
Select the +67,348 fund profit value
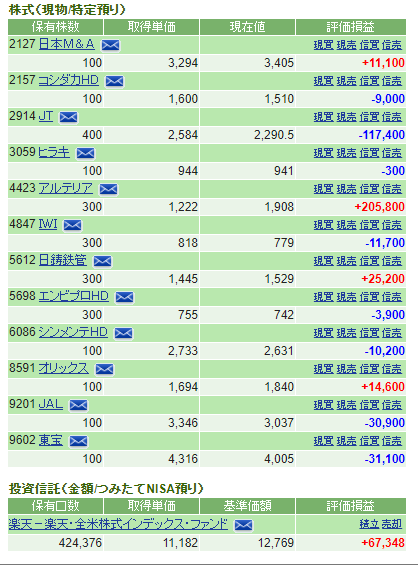tap(383, 543)
